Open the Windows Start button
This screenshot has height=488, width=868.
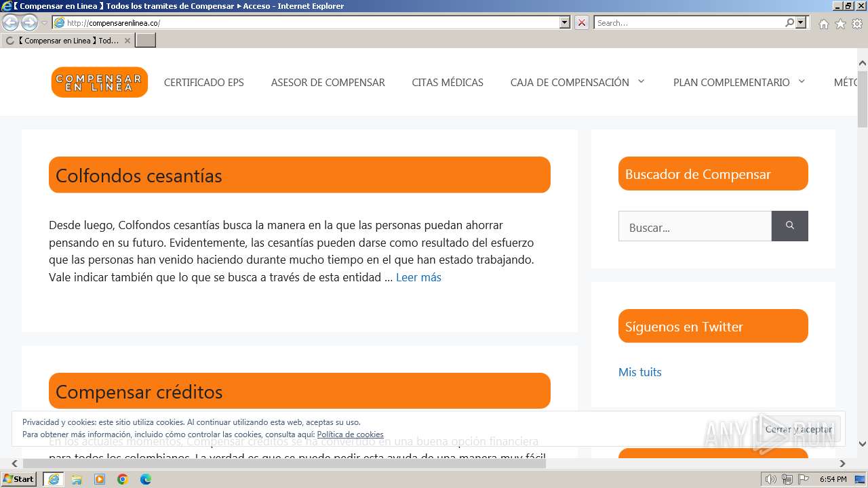pyautogui.click(x=19, y=479)
